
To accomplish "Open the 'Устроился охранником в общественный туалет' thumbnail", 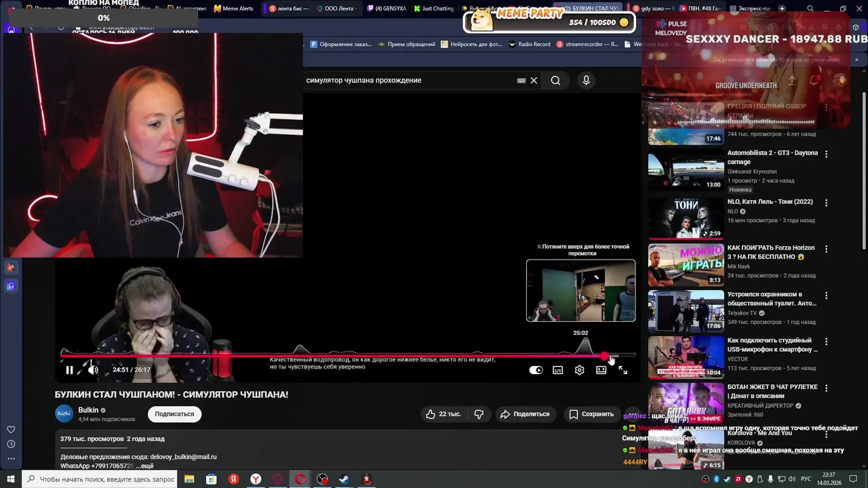I will (x=686, y=311).
